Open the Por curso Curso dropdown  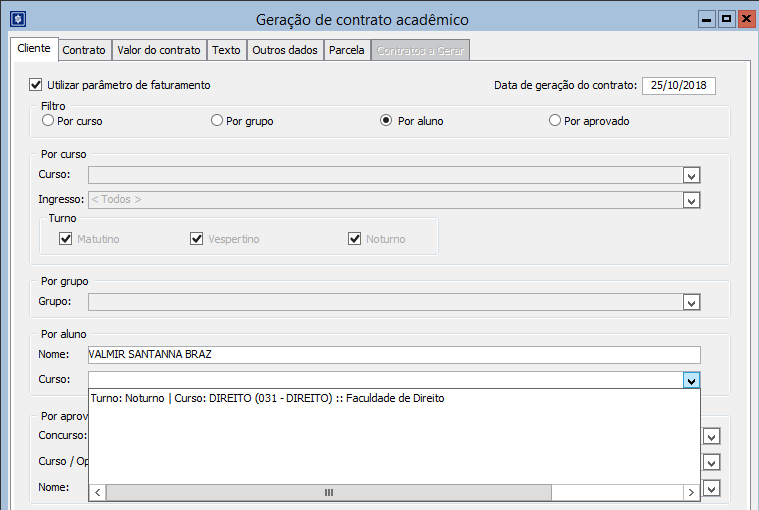pyautogui.click(x=691, y=175)
